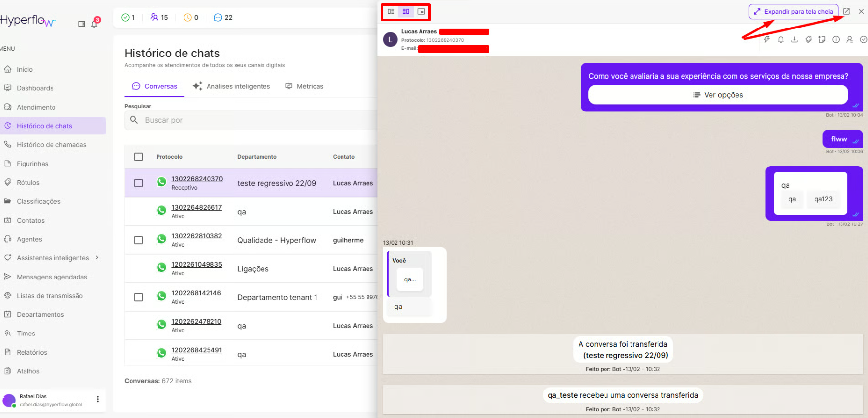Switch to picture-in-picture panel layout
This screenshot has height=418, width=868.
click(x=421, y=12)
